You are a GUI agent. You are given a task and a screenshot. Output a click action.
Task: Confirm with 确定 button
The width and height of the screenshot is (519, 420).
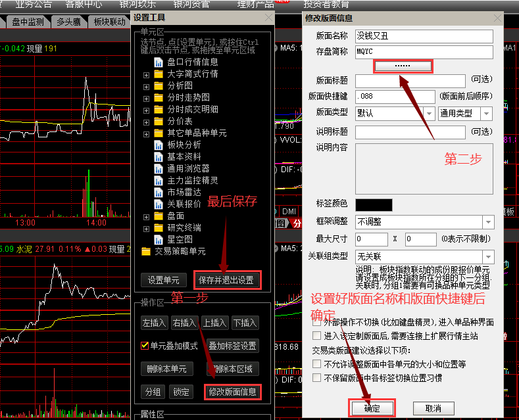pyautogui.click(x=372, y=408)
